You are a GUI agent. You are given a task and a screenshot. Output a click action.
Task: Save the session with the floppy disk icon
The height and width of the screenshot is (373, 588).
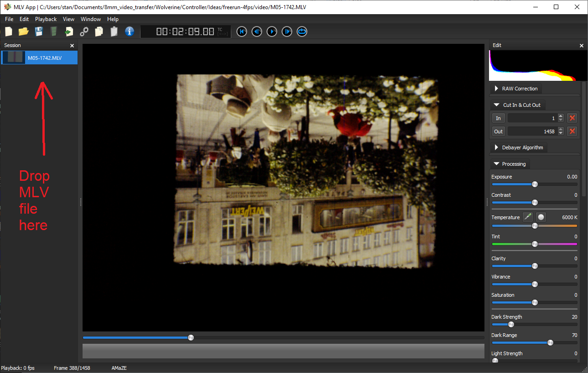pos(38,32)
